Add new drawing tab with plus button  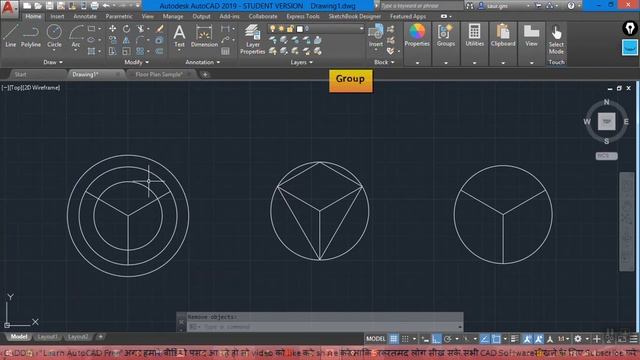tap(205, 74)
